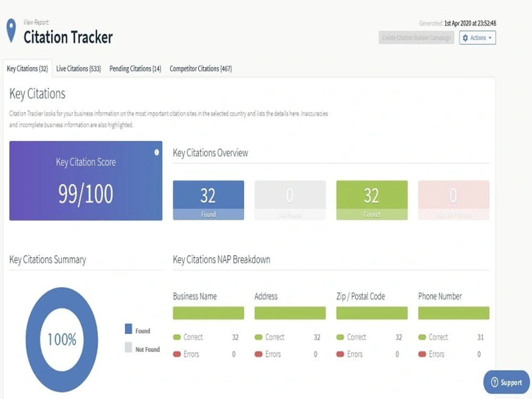
Task: Click the Address Errors value 0
Action: tap(315, 354)
